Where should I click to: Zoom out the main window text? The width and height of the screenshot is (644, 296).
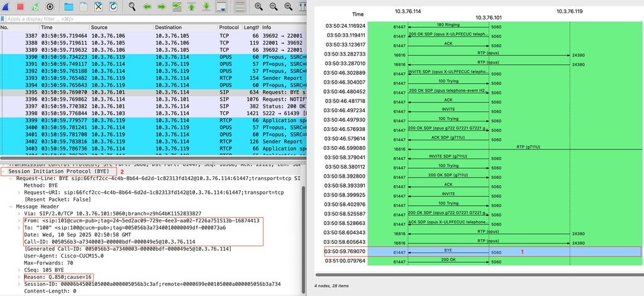coord(273,6)
